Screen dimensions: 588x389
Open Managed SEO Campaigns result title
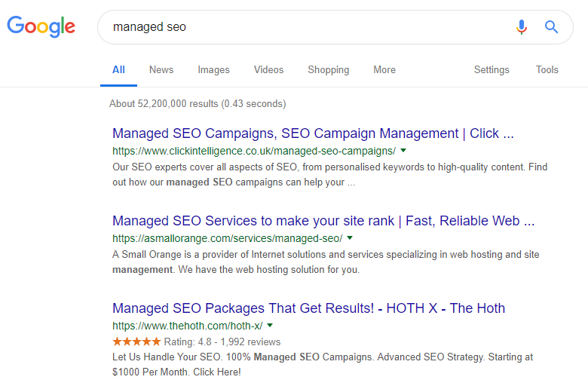click(313, 133)
